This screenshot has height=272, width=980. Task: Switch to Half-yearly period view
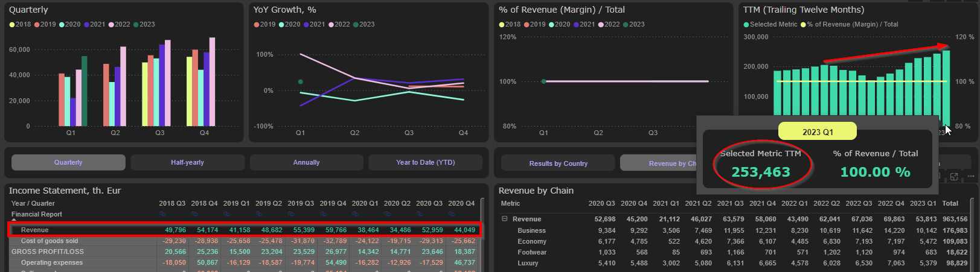point(187,162)
